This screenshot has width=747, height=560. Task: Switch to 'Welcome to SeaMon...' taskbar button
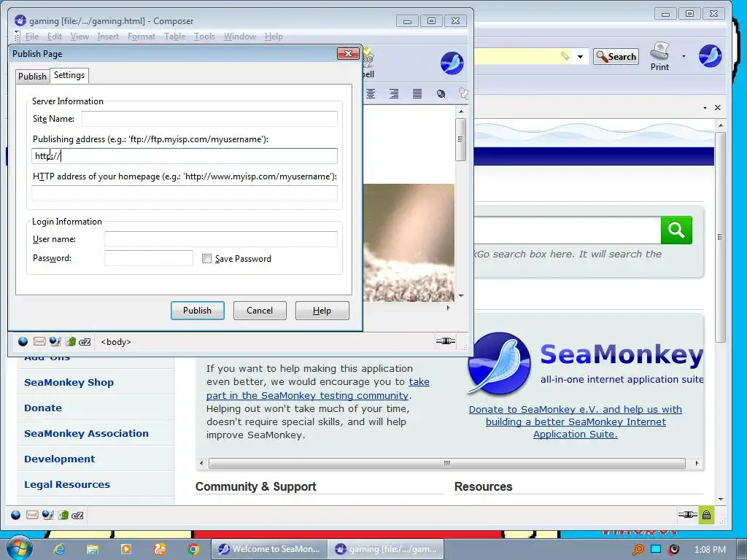tap(269, 549)
